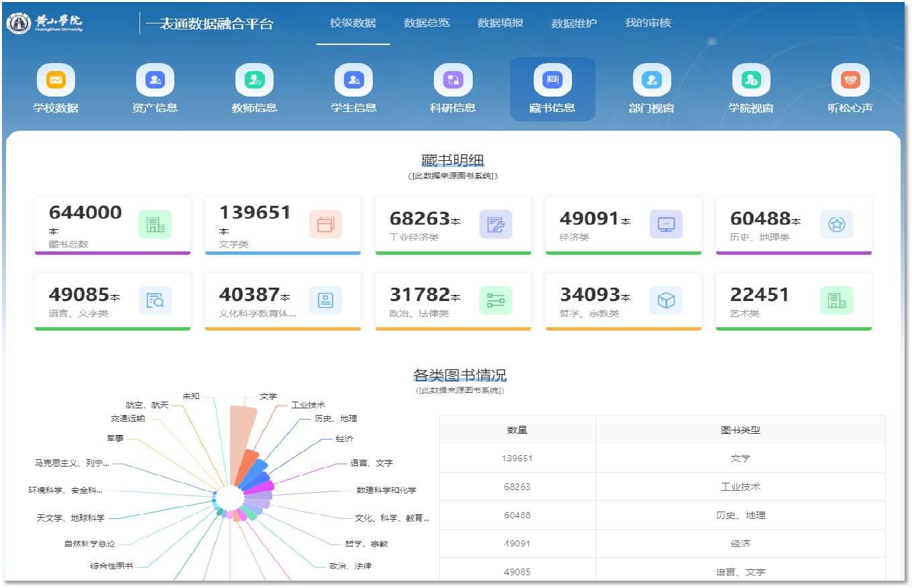The height and width of the screenshot is (588, 912).
Task: Click the 49091 经济类 card
Action: (624, 226)
